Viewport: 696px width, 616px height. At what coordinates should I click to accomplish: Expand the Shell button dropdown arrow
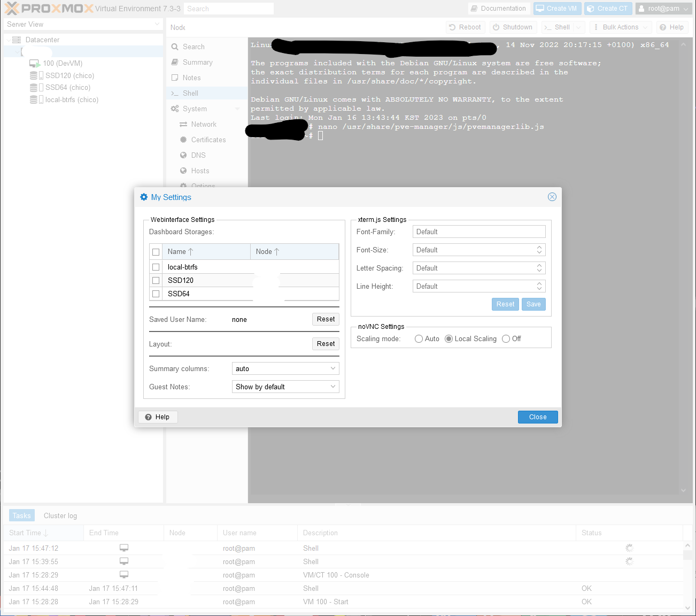point(578,27)
